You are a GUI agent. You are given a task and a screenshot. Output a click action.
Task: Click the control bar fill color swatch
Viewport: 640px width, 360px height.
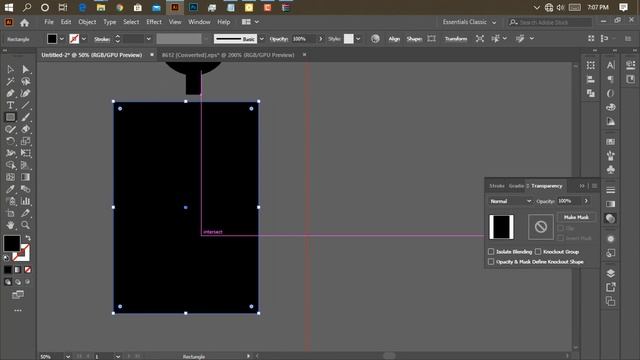coord(52,39)
